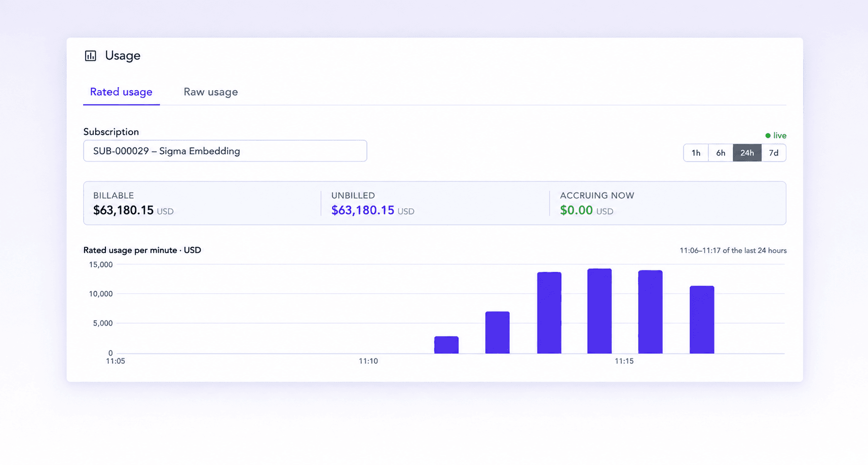Set time range to 1h
The image size is (868, 465).
click(x=696, y=153)
